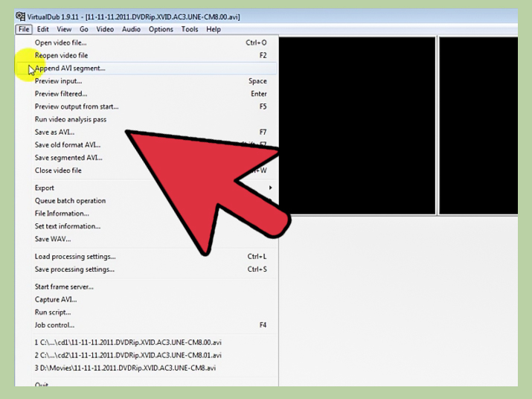Open the Help menu
Image resolution: width=532 pixels, height=399 pixels.
(x=214, y=29)
